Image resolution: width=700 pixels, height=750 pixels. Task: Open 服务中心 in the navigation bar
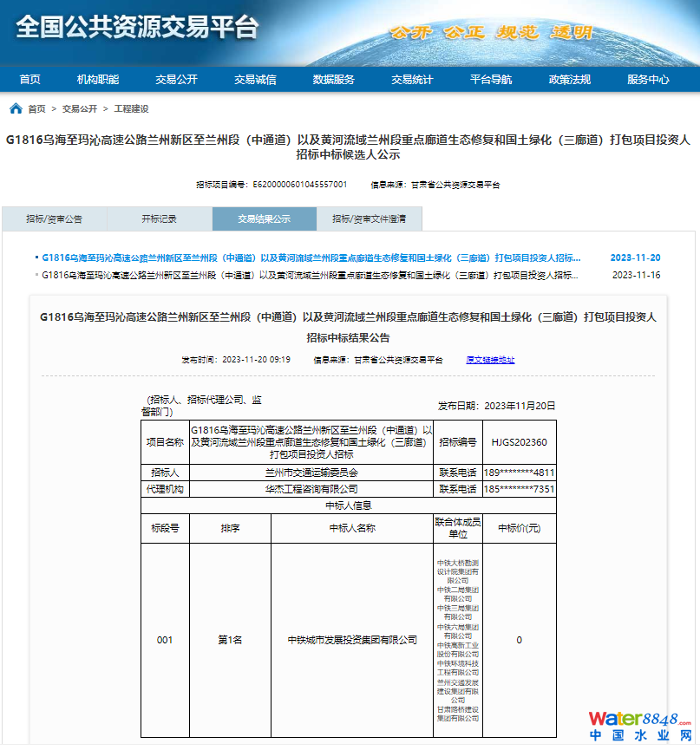pyautogui.click(x=648, y=80)
